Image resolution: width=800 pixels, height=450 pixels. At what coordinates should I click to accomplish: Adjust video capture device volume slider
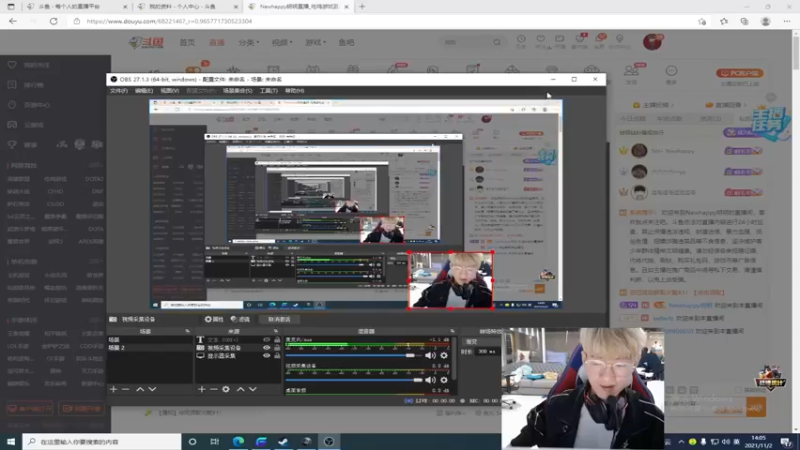coord(417,380)
